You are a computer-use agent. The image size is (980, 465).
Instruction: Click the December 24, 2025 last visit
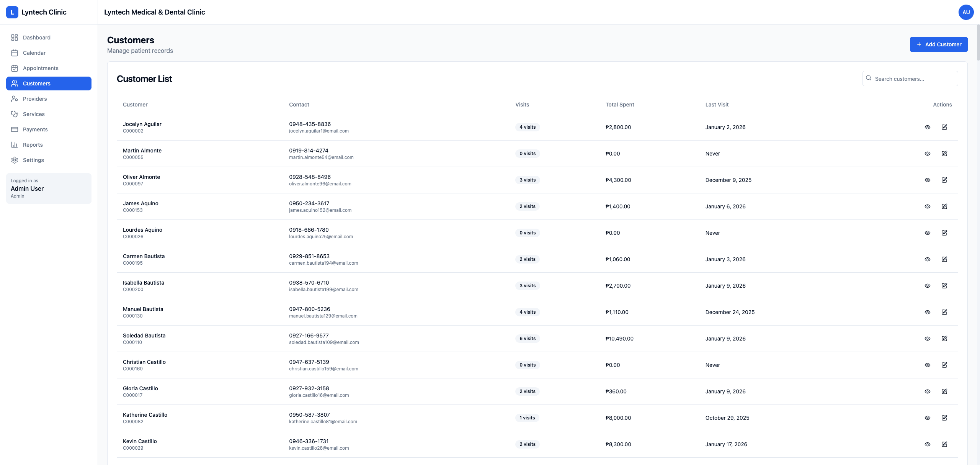730,312
